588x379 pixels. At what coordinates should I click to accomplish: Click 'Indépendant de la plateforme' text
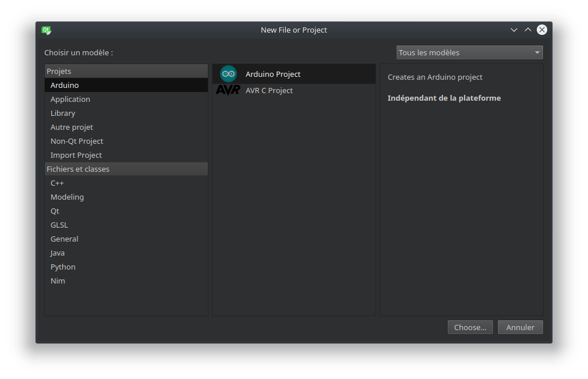coord(444,98)
